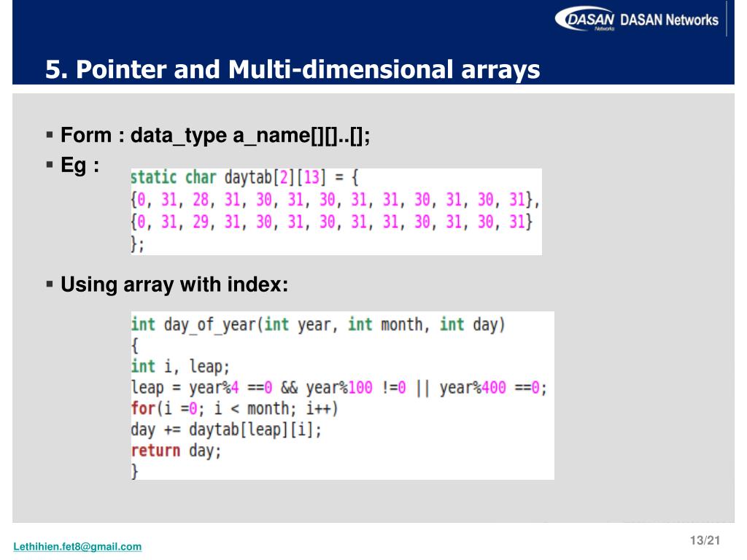Click the 'int i, leap;' declaration line

point(180,366)
